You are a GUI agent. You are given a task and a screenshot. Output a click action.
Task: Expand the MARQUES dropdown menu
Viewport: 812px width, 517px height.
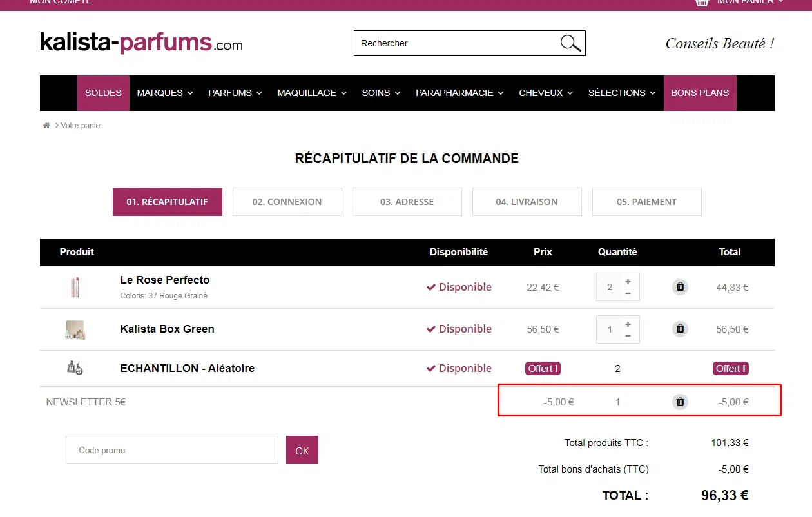click(x=165, y=93)
